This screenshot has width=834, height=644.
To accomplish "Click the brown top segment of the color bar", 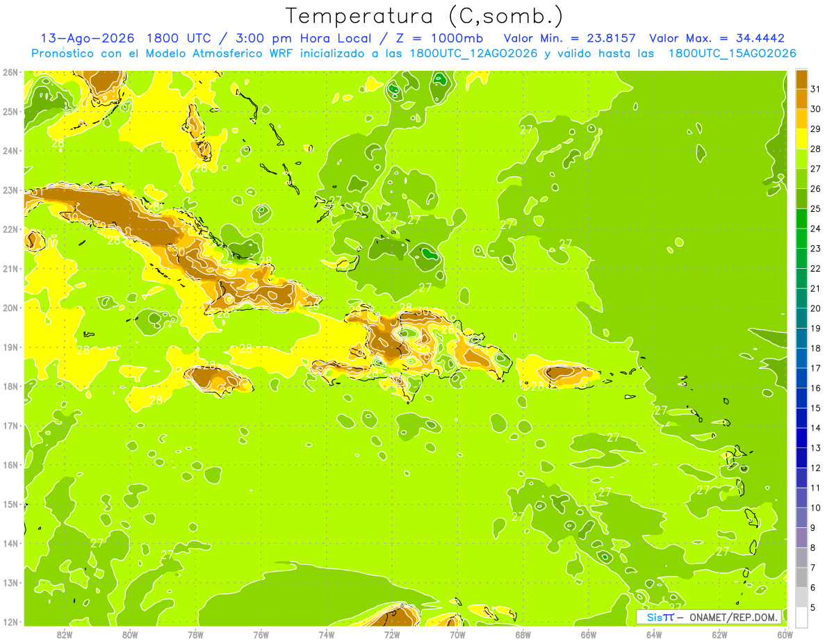I will point(801,79).
